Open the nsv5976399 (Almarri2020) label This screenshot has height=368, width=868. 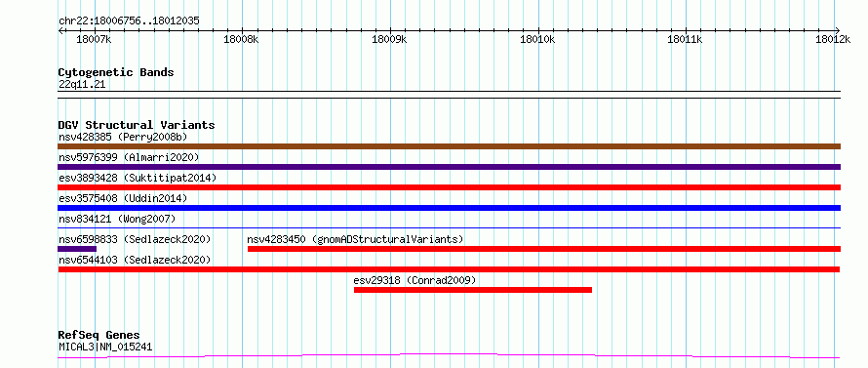[x=129, y=157]
